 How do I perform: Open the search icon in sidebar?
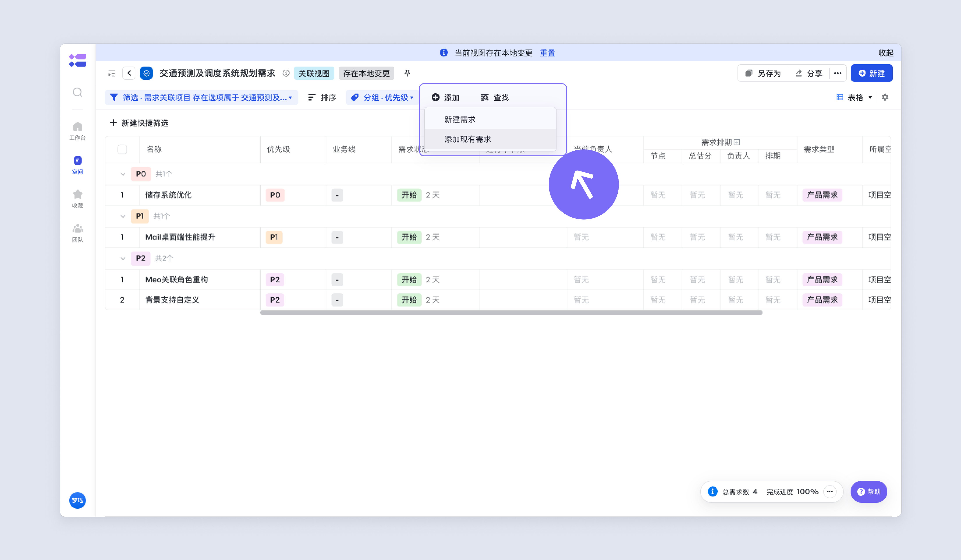tap(77, 92)
